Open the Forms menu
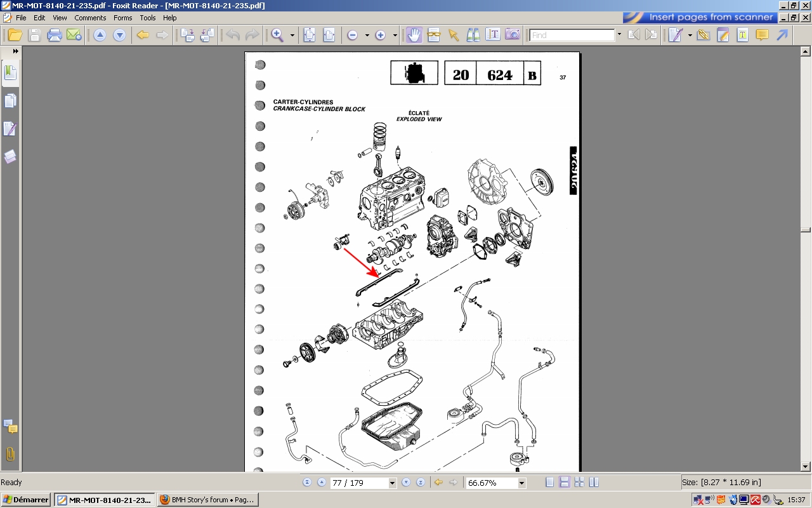Screen dimensions: 812x508 (x=123, y=18)
